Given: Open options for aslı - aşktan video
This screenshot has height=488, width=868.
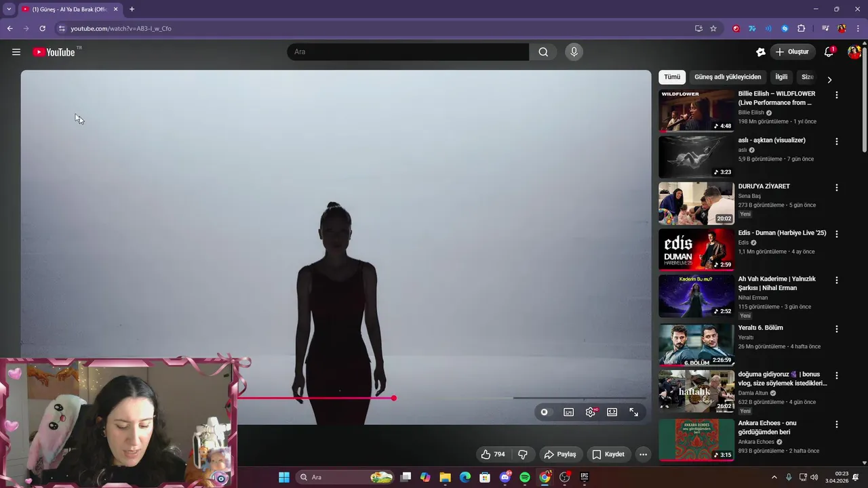Looking at the screenshot, I should pos(836,142).
